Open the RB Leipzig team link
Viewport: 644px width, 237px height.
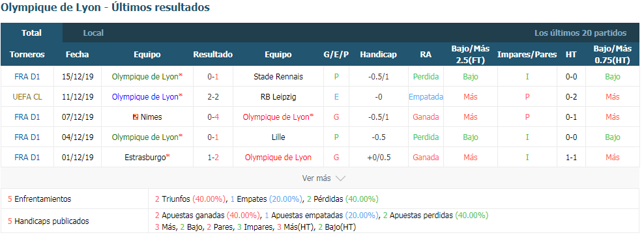click(278, 97)
